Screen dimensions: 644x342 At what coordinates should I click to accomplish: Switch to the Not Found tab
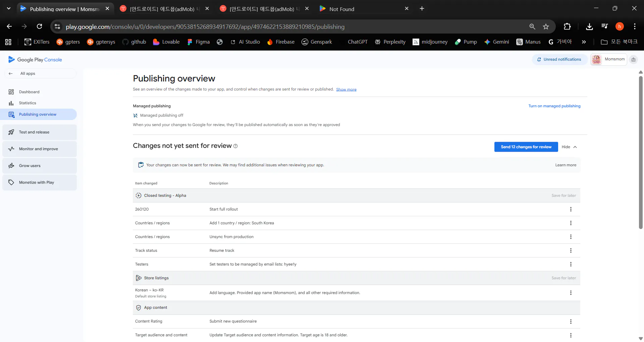(x=364, y=9)
